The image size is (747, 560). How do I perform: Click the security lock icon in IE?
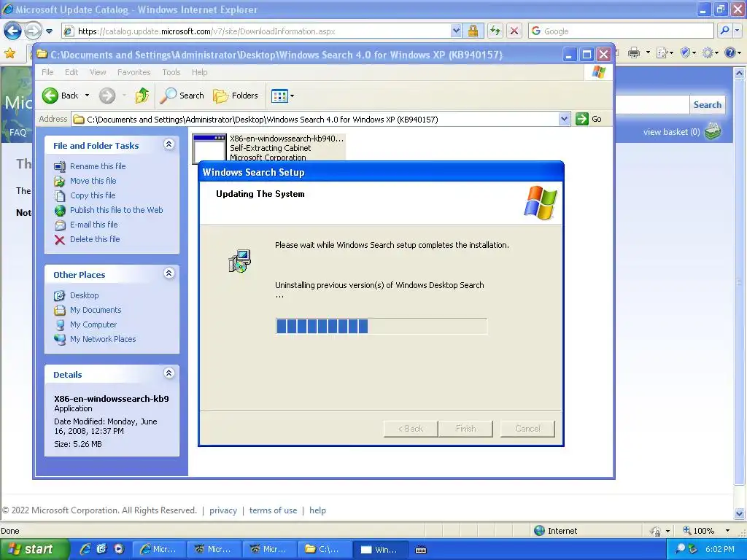click(x=473, y=31)
